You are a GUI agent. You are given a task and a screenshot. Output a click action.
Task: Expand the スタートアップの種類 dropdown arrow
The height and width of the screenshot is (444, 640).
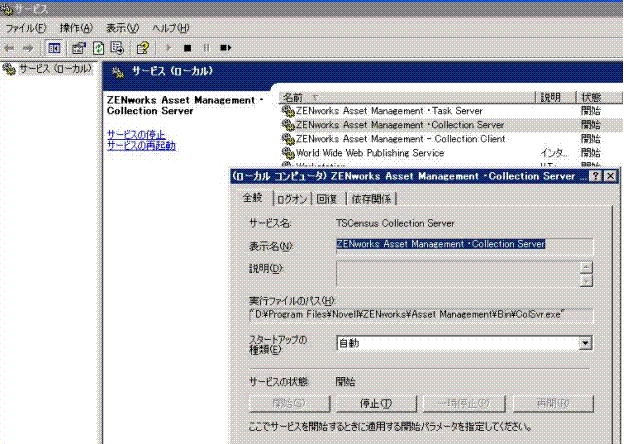585,343
